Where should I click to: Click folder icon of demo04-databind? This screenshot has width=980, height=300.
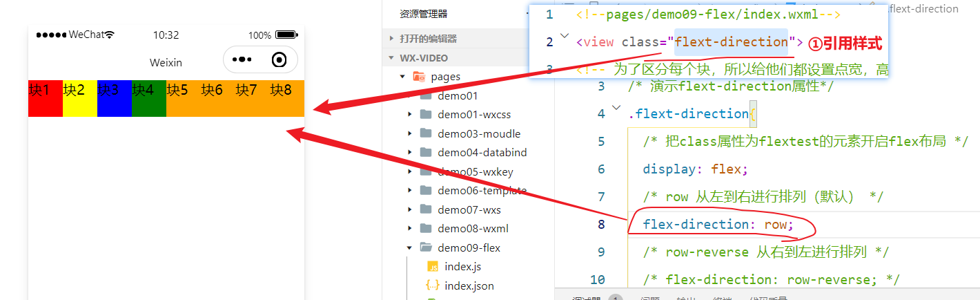click(x=426, y=152)
